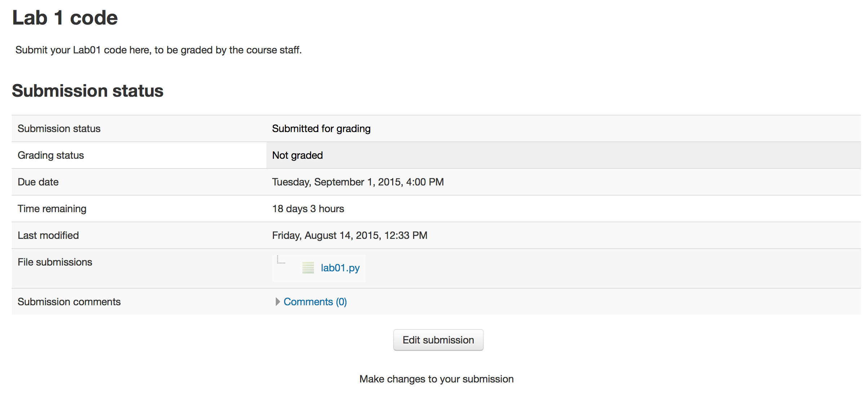868x394 pixels.
Task: Click the Lab 1 code page heading
Action: [65, 17]
